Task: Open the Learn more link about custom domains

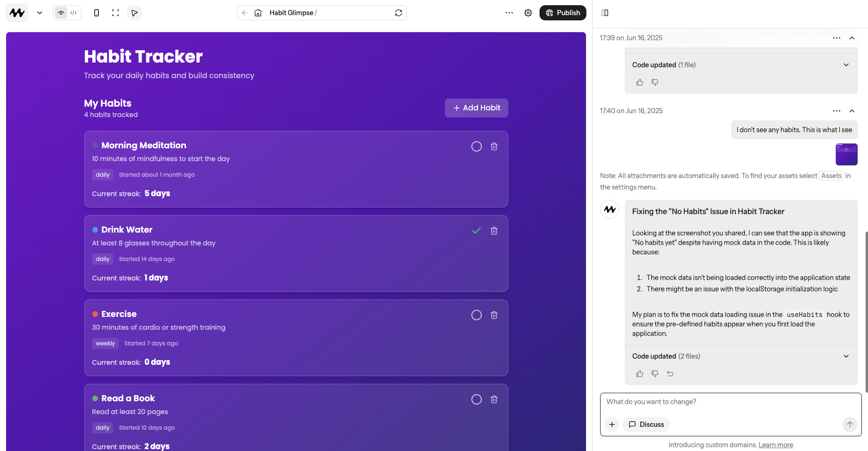Action: (x=776, y=444)
